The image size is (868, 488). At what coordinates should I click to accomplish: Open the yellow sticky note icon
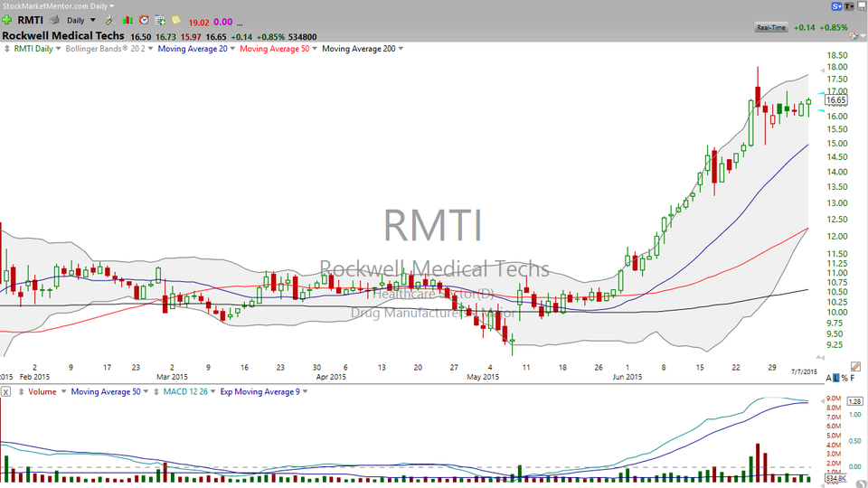click(176, 21)
